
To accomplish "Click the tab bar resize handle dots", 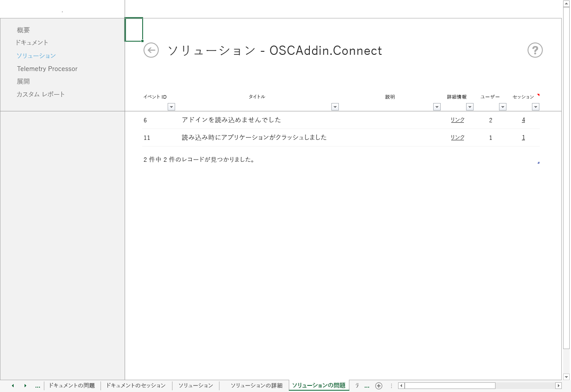I will [391, 386].
